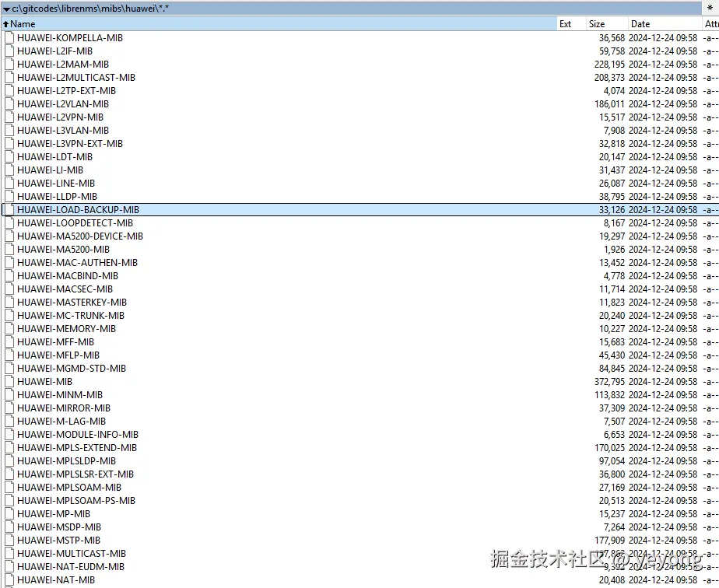This screenshot has width=719, height=588.
Task: Select the file name HUAWEI-MPLS-EXTEND-MIB
Action: tap(77, 448)
